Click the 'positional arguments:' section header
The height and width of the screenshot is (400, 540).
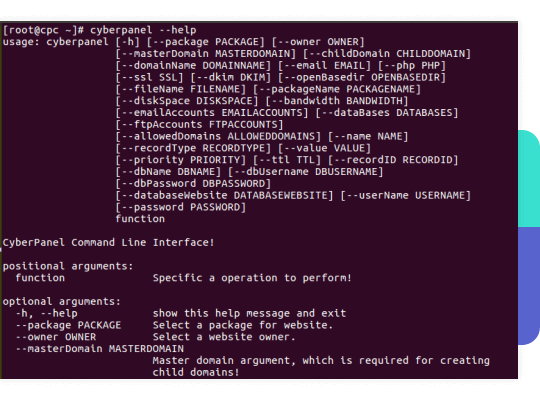tap(68, 266)
